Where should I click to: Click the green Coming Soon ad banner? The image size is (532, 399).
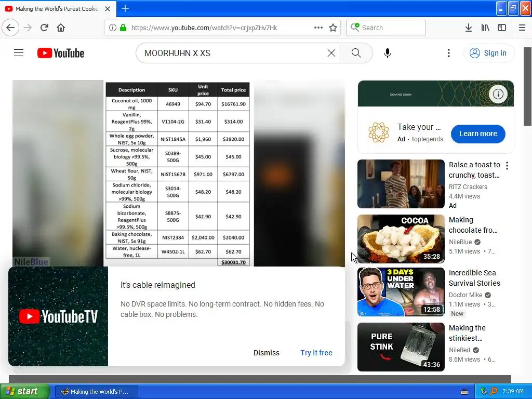436,94
